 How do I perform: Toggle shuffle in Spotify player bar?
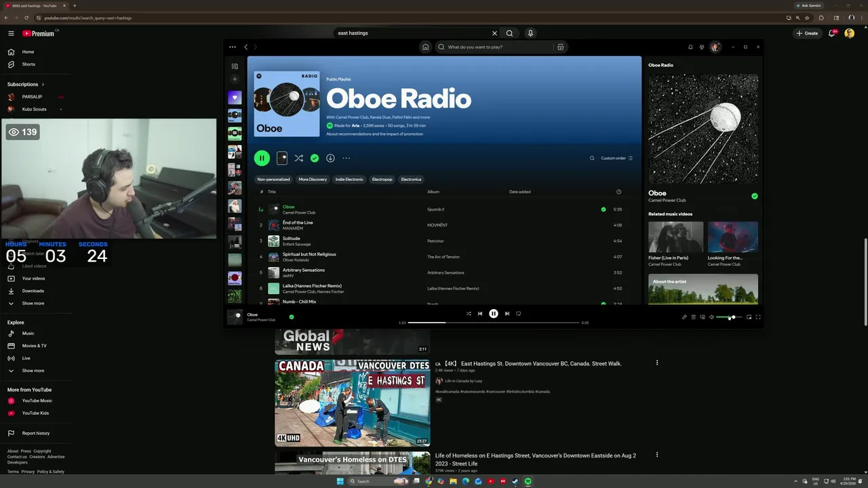[x=468, y=314]
